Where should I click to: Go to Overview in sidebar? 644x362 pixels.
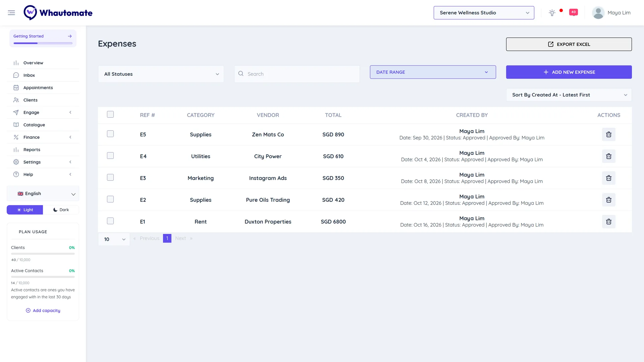click(x=43, y=63)
